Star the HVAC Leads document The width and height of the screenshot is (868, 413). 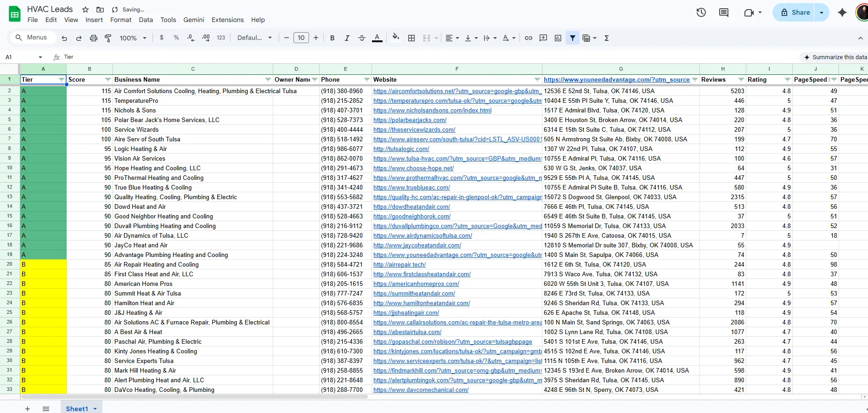pyautogui.click(x=85, y=10)
